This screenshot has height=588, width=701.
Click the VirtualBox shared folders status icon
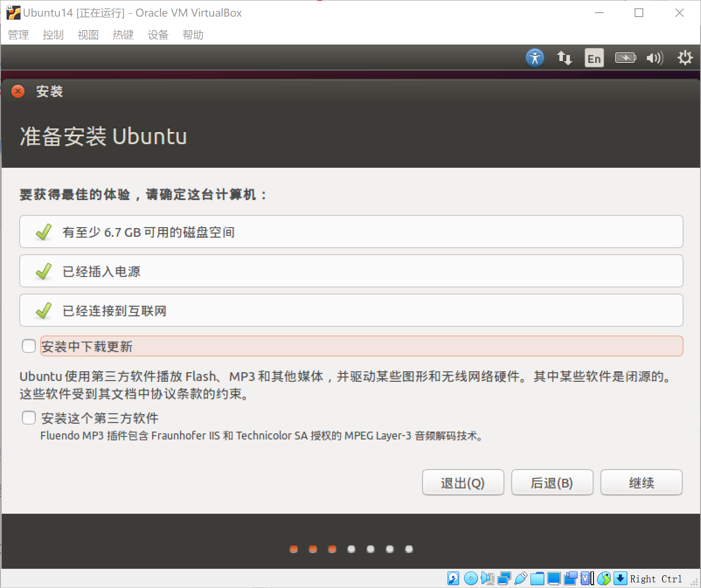coord(537,578)
